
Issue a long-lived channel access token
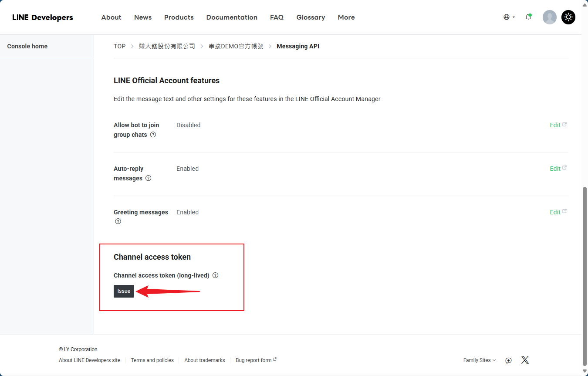click(124, 291)
